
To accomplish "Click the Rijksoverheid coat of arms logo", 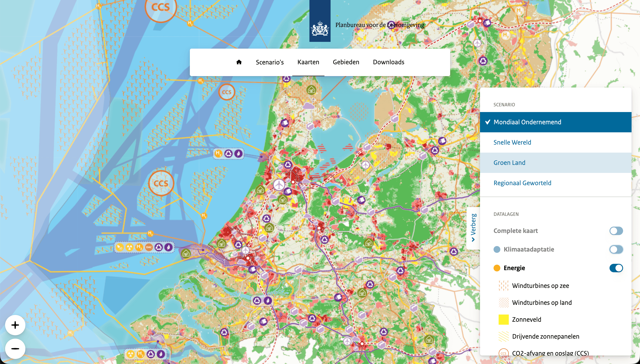I will coord(320,21).
